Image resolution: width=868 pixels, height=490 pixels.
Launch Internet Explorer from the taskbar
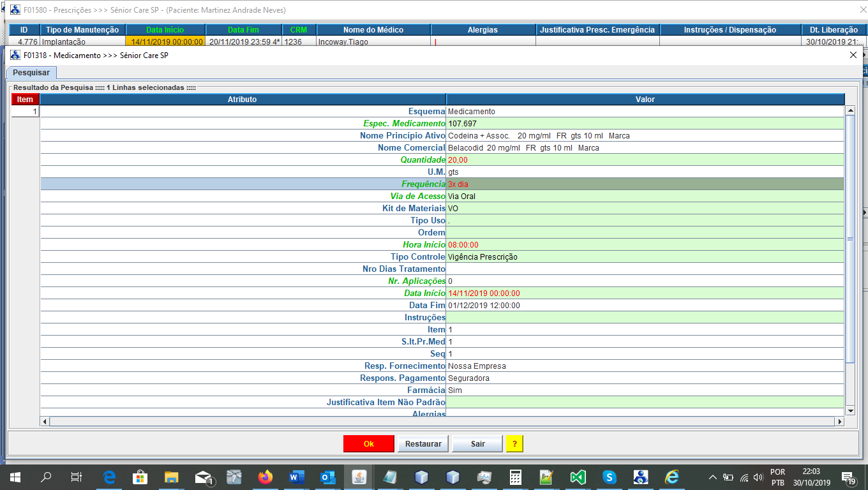point(672,477)
